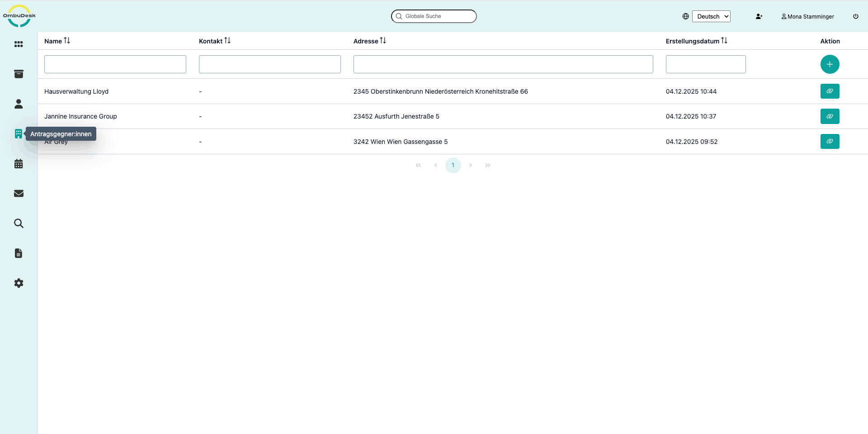Open the document icon in sidebar

(x=19, y=253)
